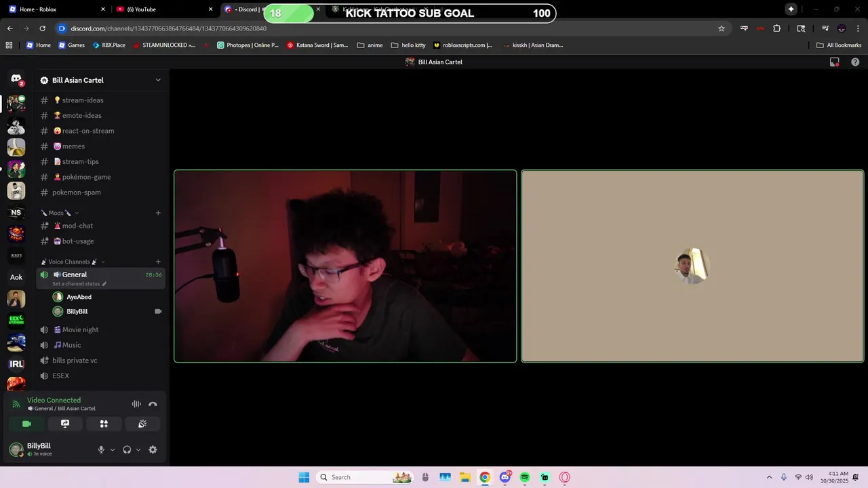Select the IRL server icon

(x=16, y=364)
